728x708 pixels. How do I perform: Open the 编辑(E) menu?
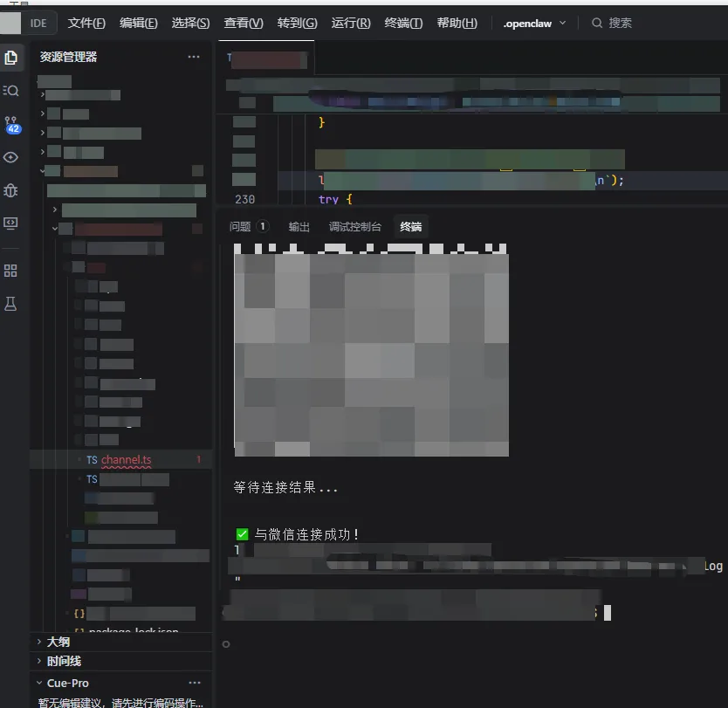[139, 23]
